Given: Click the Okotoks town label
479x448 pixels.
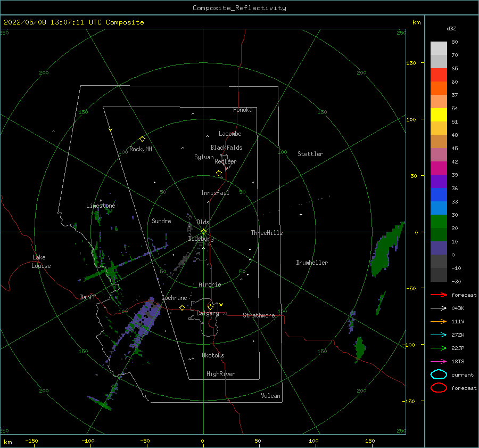Looking at the screenshot, I should 213,355.
